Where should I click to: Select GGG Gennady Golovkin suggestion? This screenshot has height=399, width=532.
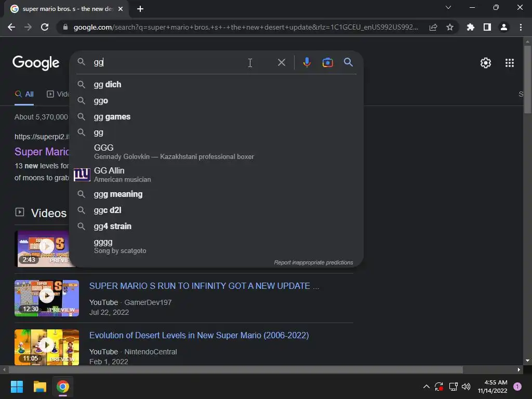pyautogui.click(x=217, y=152)
